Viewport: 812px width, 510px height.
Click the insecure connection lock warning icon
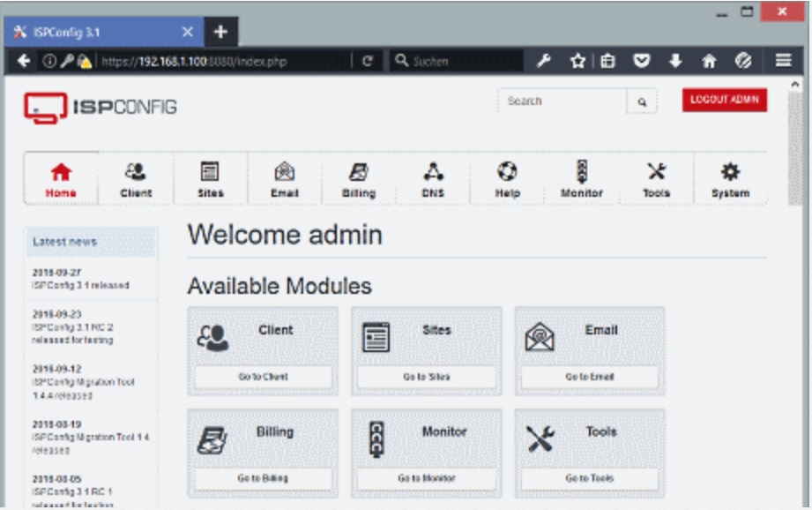pyautogui.click(x=84, y=61)
